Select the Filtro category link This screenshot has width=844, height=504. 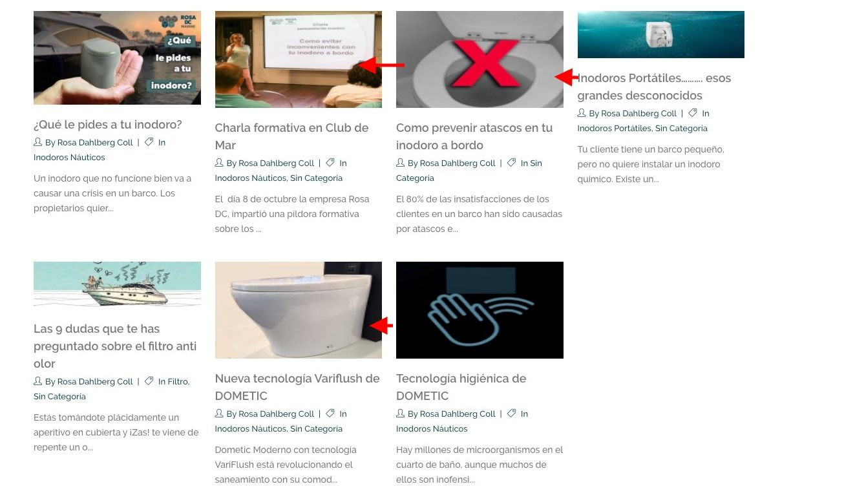coord(178,382)
